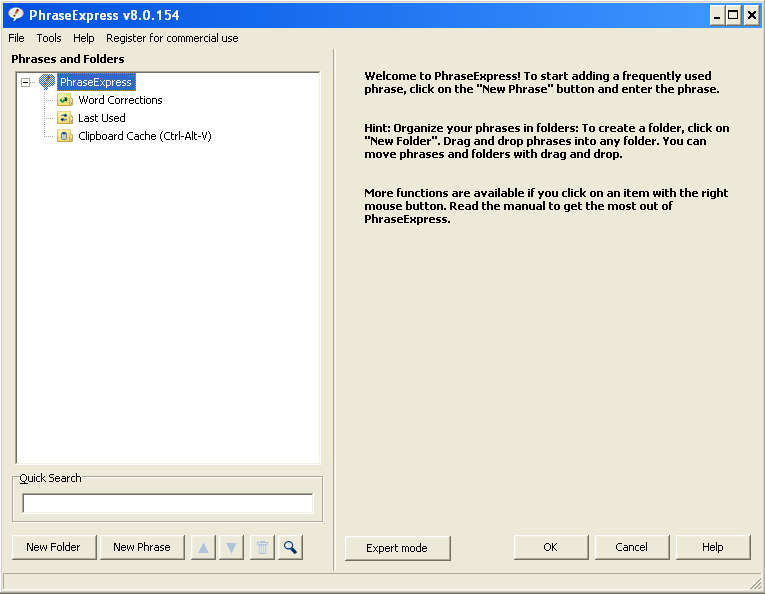Click the move down arrow button

[x=231, y=547]
